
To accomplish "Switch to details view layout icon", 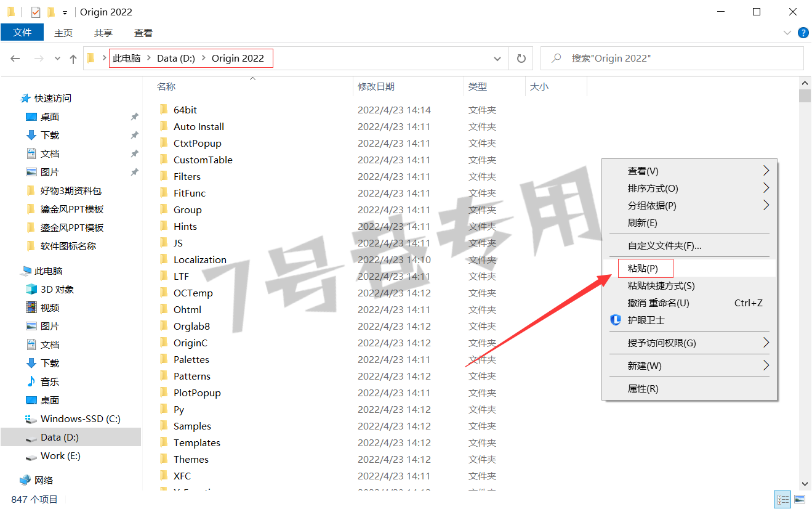I will (783, 499).
